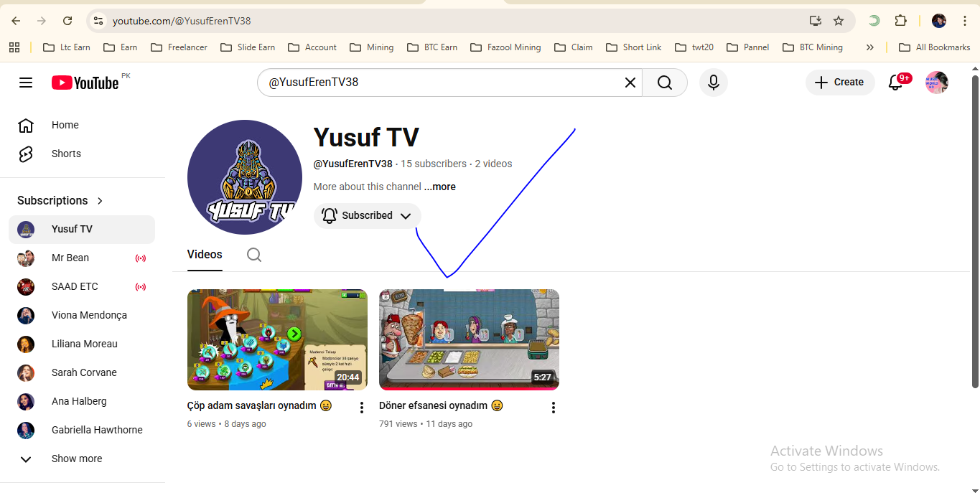
Task: Open Subscribed notification dropdown
Action: tap(368, 215)
